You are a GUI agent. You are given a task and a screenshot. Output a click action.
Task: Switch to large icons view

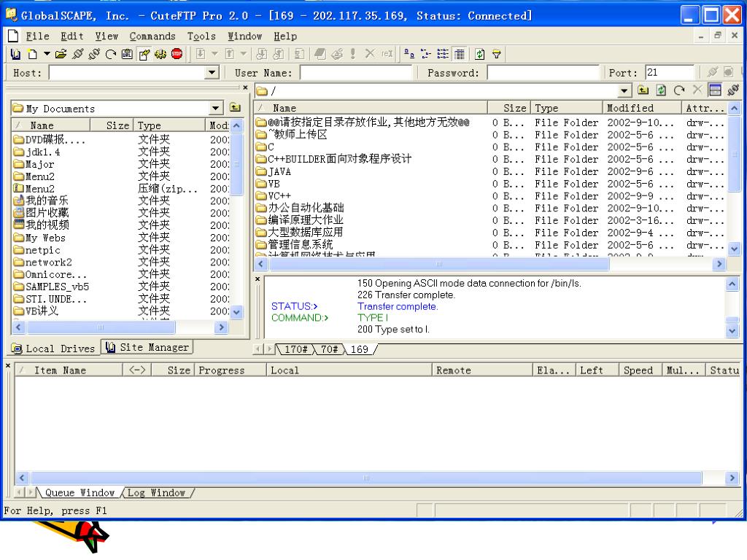tap(409, 54)
